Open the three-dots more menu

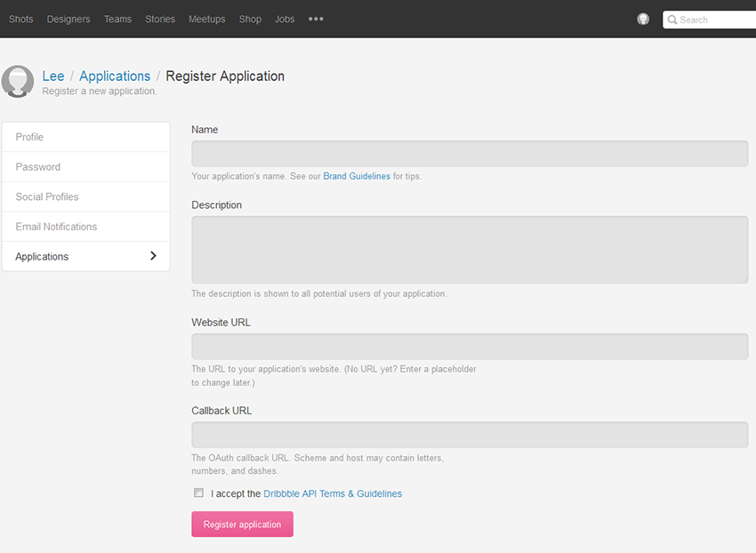click(316, 19)
